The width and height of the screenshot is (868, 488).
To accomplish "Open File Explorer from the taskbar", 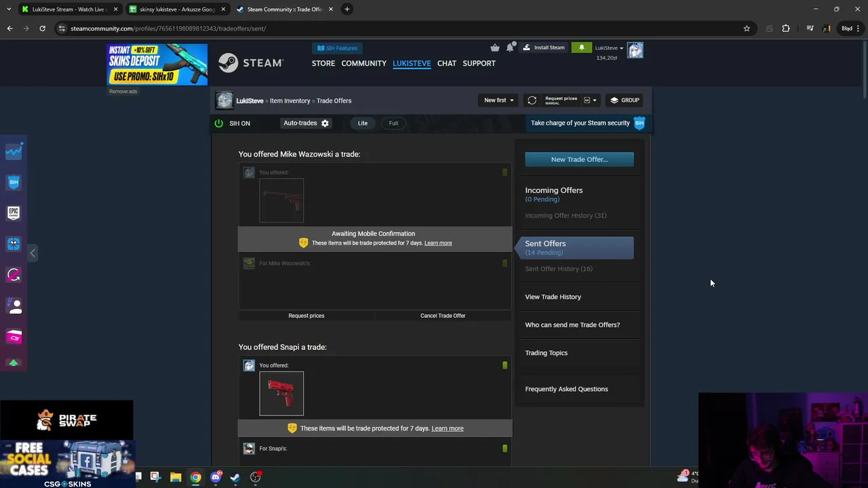I will pyautogui.click(x=176, y=477).
